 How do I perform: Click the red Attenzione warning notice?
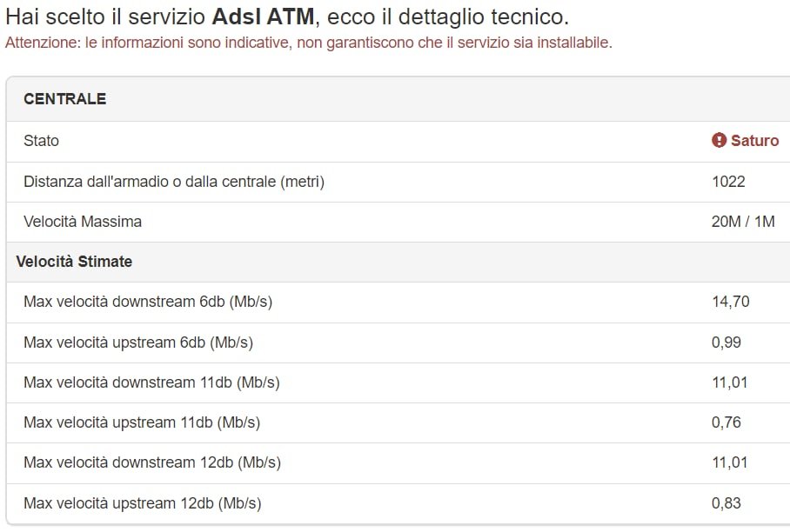[308, 43]
